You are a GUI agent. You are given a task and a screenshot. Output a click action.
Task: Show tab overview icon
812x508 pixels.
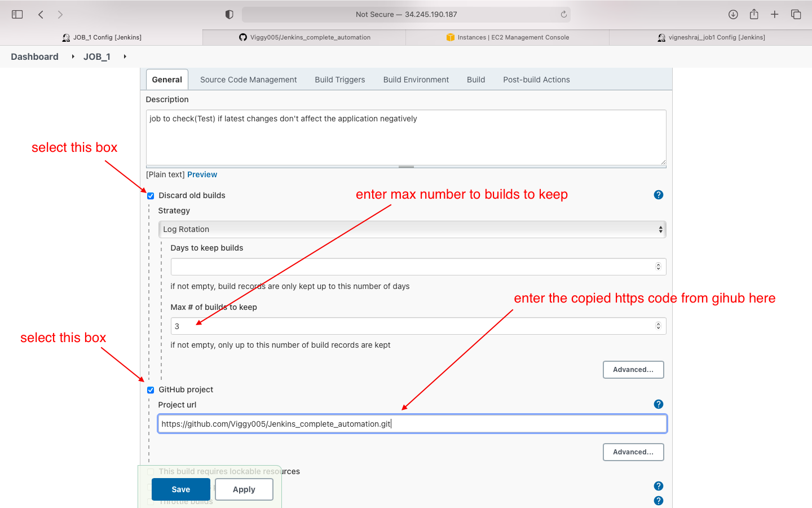pyautogui.click(x=796, y=15)
